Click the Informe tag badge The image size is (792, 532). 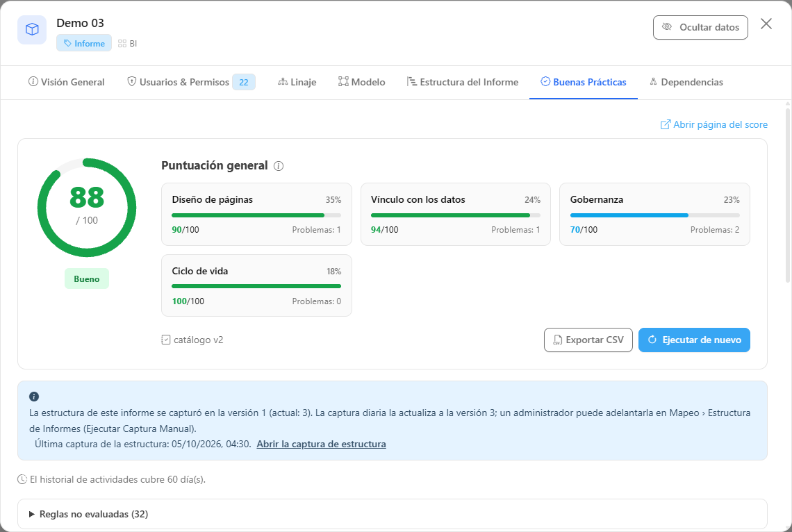tap(84, 44)
